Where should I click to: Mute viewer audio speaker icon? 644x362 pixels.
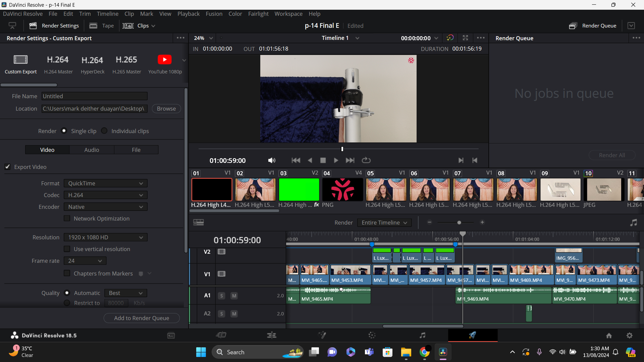pyautogui.click(x=272, y=161)
